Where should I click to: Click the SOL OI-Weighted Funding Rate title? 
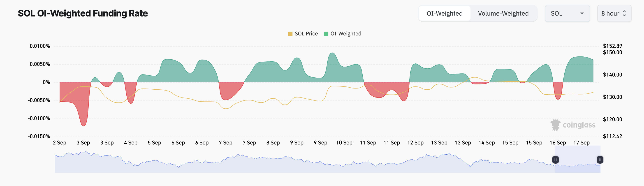(83, 13)
